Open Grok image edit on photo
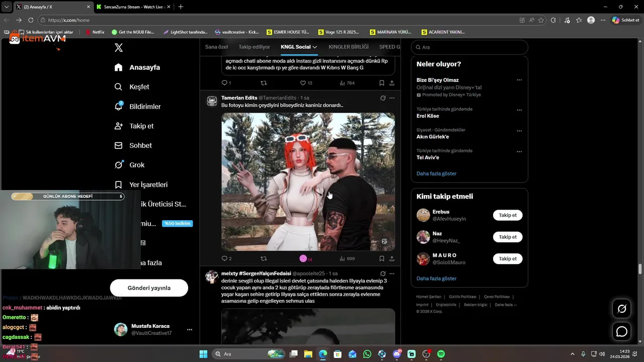 pos(384,241)
